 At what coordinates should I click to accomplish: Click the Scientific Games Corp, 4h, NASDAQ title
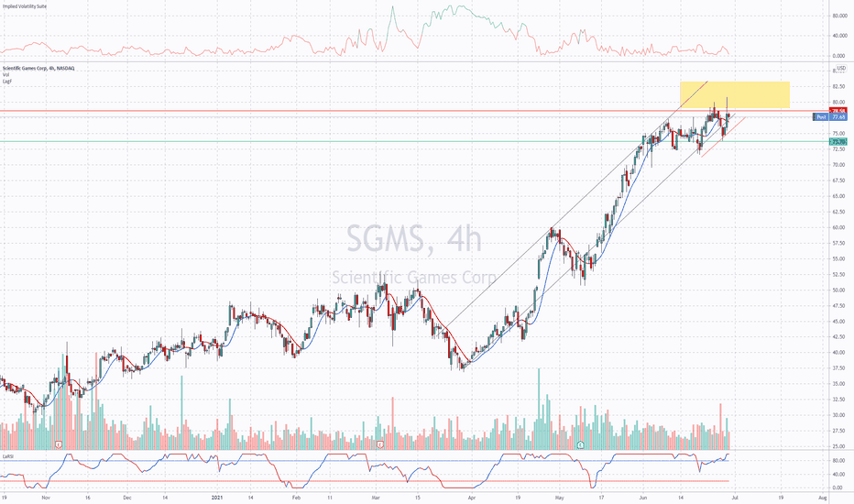point(38,68)
